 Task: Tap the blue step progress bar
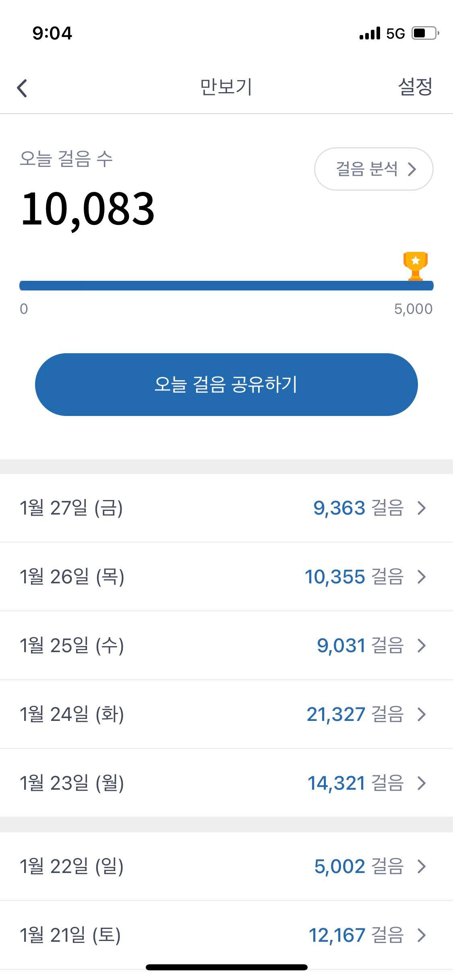226,286
